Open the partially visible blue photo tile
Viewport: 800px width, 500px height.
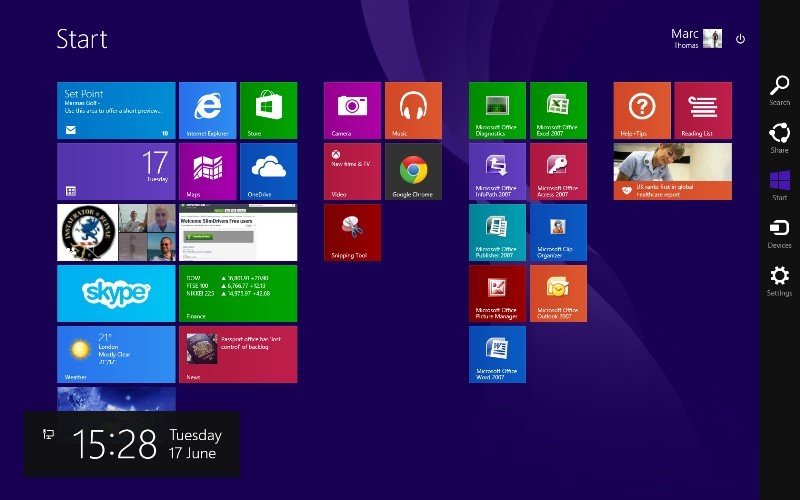[x=116, y=399]
